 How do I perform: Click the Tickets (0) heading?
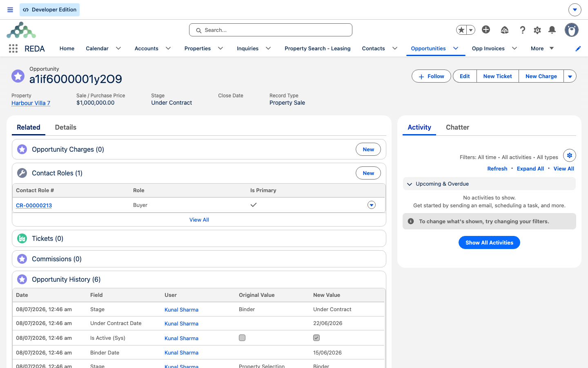[48, 238]
